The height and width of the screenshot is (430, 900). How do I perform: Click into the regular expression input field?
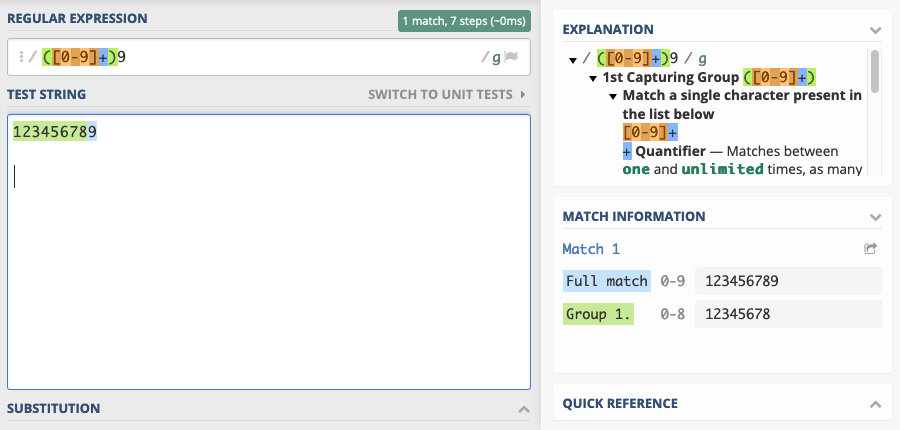pos(269,57)
